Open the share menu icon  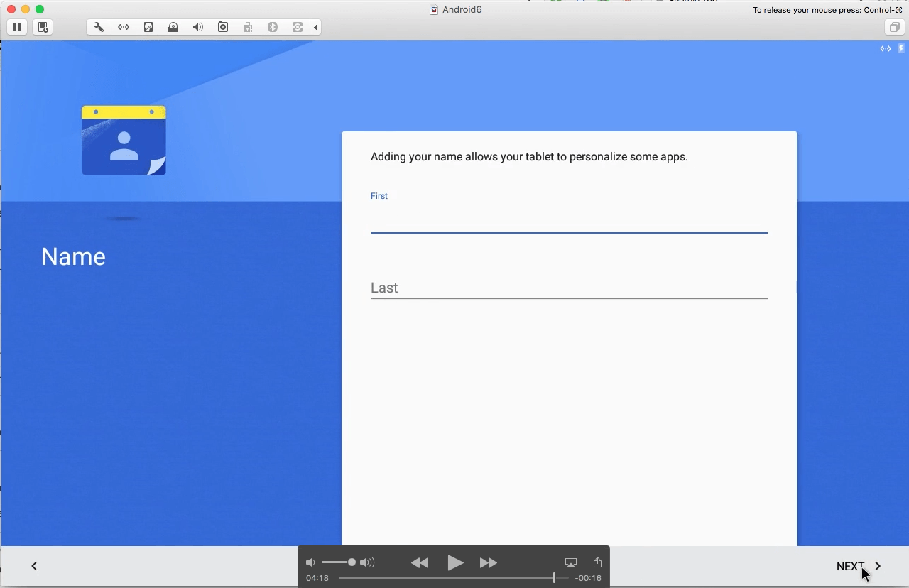(597, 562)
